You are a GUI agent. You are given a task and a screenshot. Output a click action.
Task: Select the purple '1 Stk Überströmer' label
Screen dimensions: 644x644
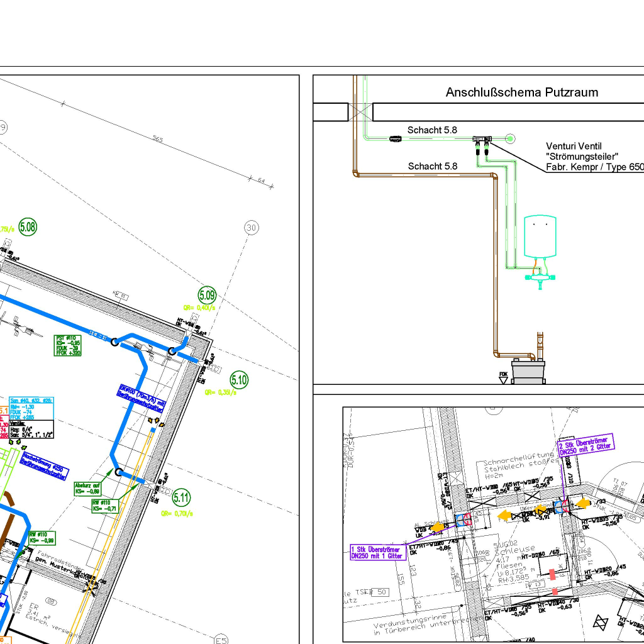point(377,552)
